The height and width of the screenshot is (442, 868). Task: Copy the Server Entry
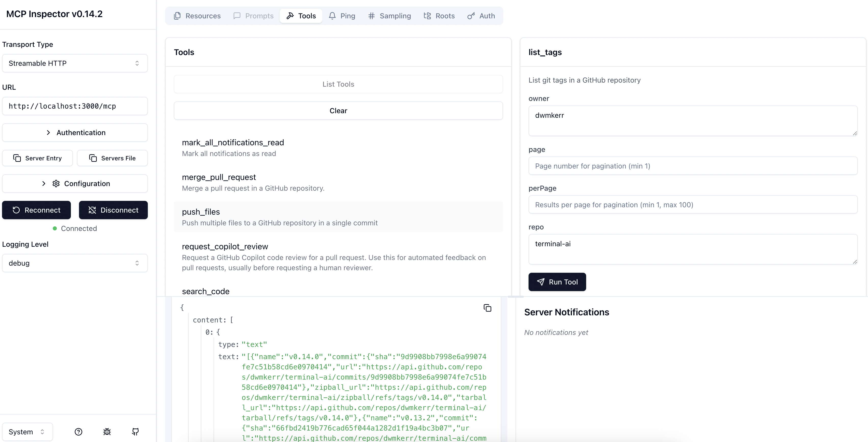37,158
